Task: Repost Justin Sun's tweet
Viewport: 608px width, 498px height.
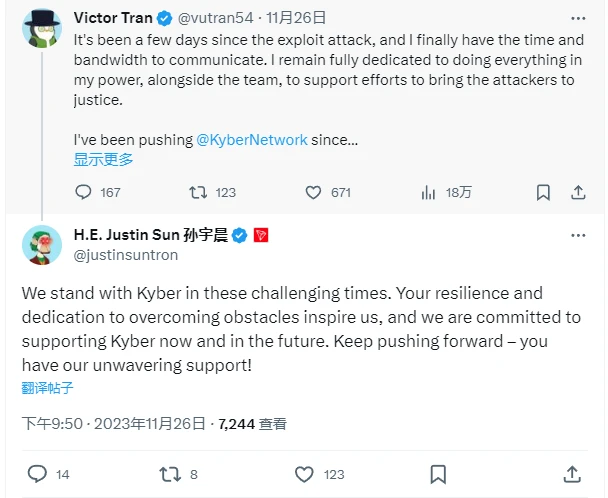Action: pyautogui.click(x=171, y=474)
